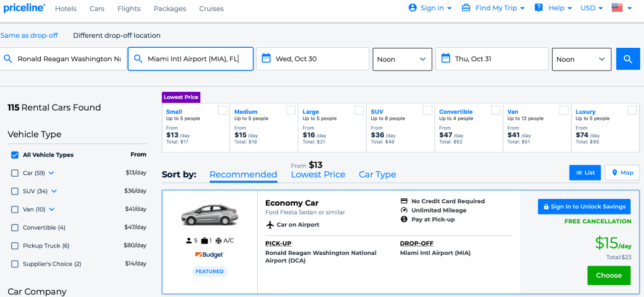Open the Flights menu item
The image size is (644, 297).
[x=129, y=9]
